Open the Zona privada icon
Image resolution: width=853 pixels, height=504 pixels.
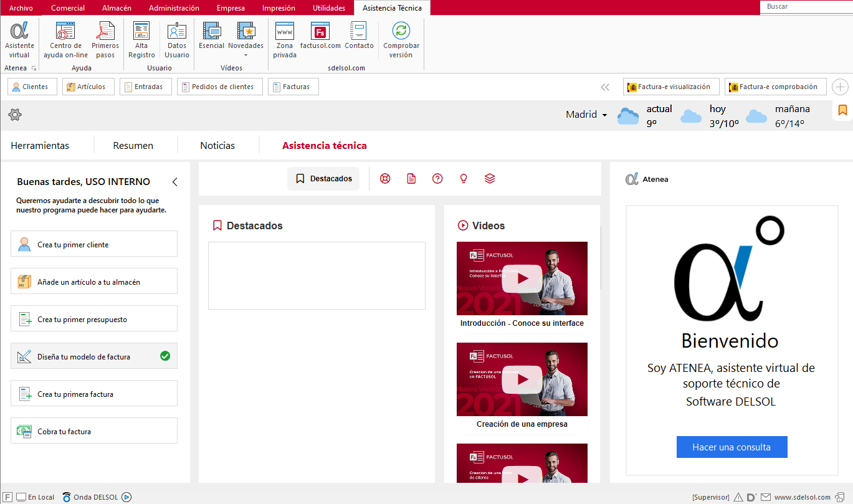coord(285,40)
